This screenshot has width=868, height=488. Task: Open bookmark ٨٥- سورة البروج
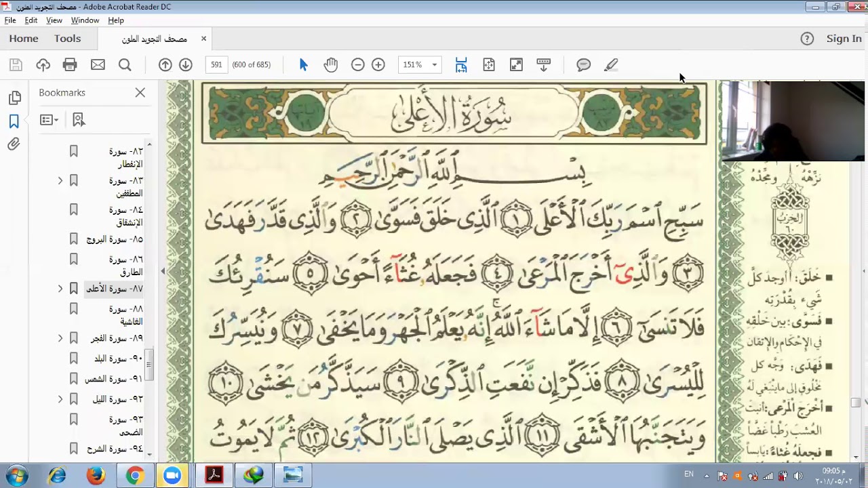pos(115,239)
